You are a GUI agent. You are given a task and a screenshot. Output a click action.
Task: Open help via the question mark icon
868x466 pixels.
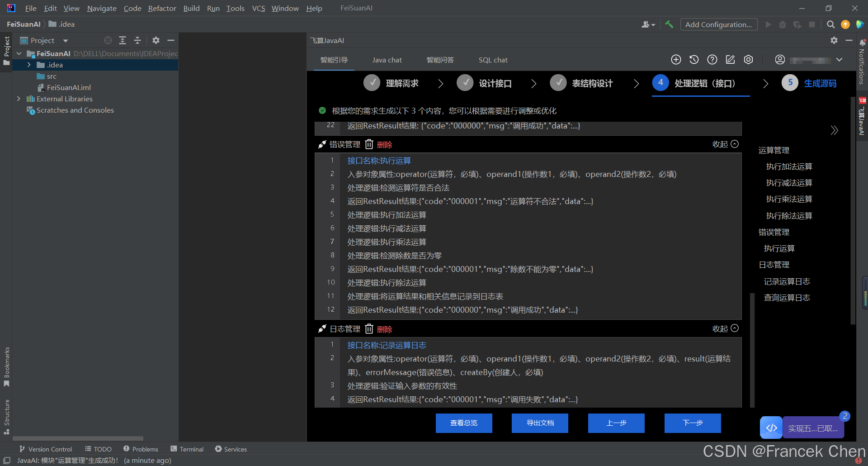(x=712, y=59)
